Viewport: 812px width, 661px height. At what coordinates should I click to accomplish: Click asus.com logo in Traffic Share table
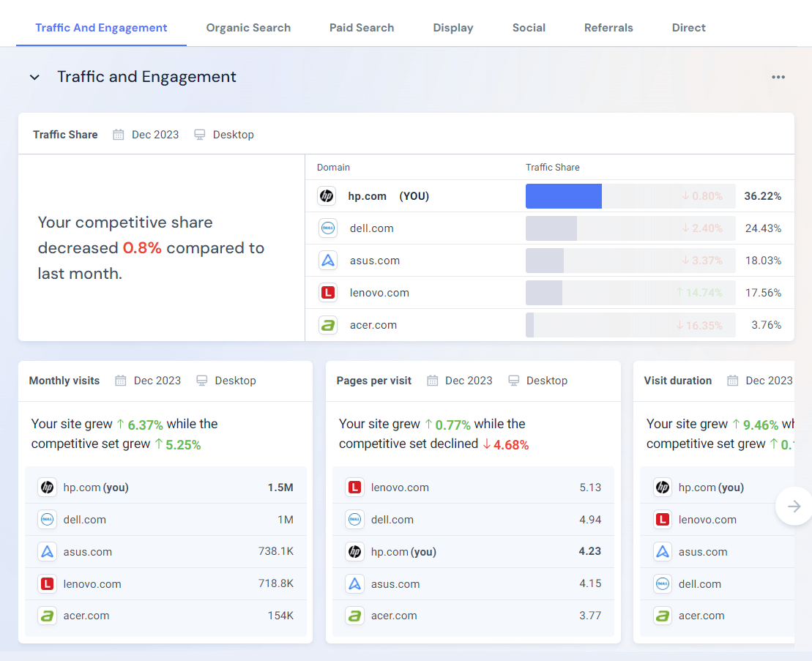click(x=328, y=261)
